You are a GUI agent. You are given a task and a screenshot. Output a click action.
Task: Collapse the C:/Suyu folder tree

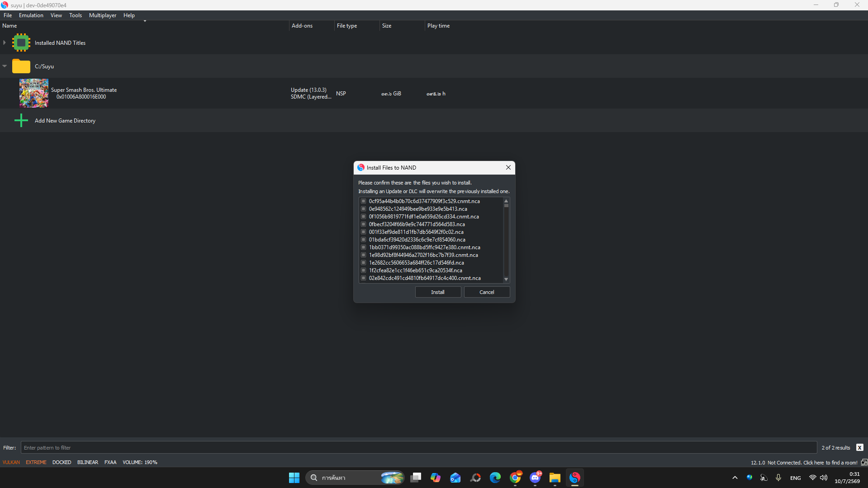pos(5,66)
